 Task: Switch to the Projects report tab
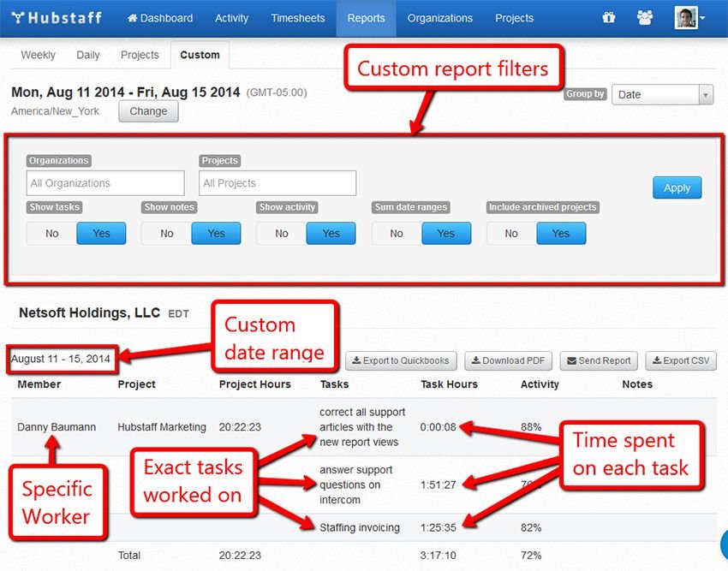140,55
